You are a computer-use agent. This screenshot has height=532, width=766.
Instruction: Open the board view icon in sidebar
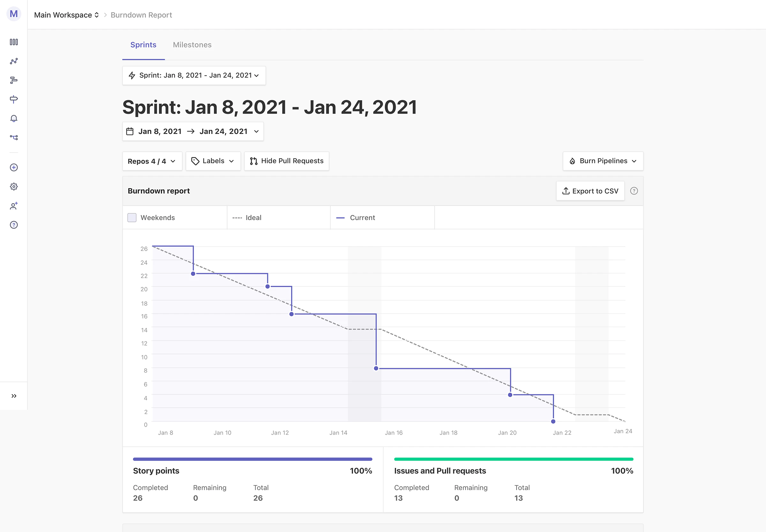pos(14,42)
